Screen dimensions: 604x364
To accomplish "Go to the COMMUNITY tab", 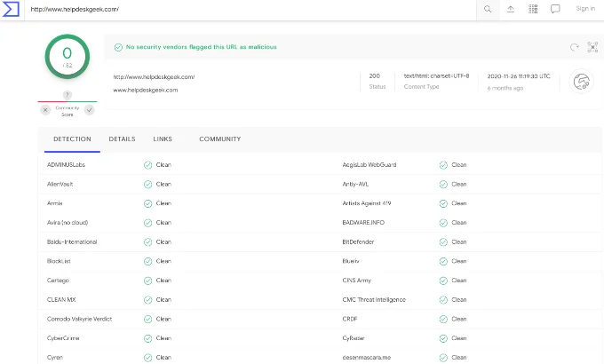I will (x=220, y=139).
